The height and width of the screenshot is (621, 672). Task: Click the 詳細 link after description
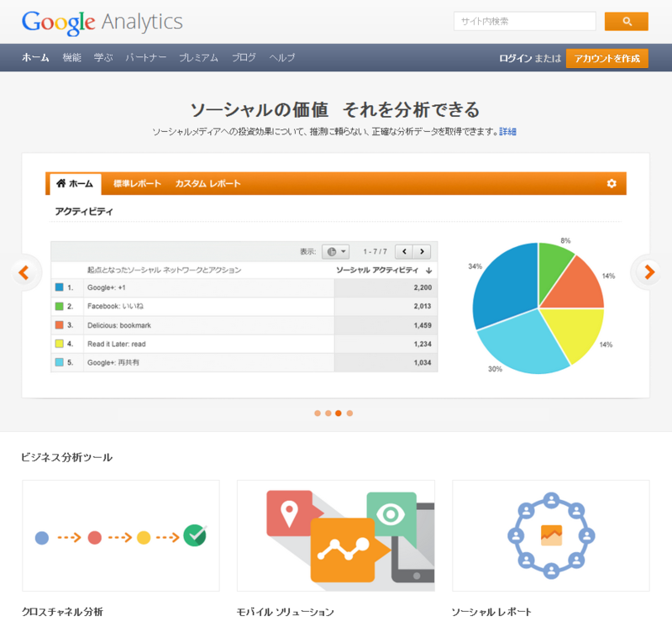508,132
